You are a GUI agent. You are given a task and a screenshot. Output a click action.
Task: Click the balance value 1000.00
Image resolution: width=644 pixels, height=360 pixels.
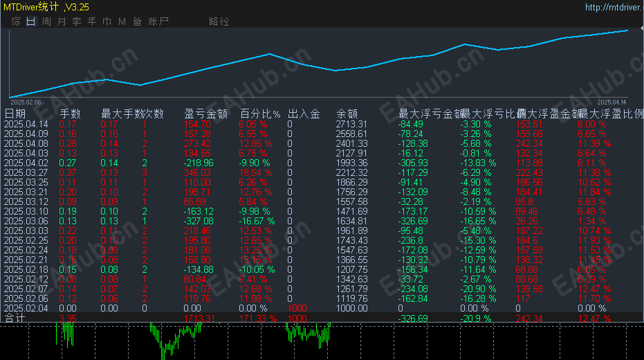pos(351,308)
